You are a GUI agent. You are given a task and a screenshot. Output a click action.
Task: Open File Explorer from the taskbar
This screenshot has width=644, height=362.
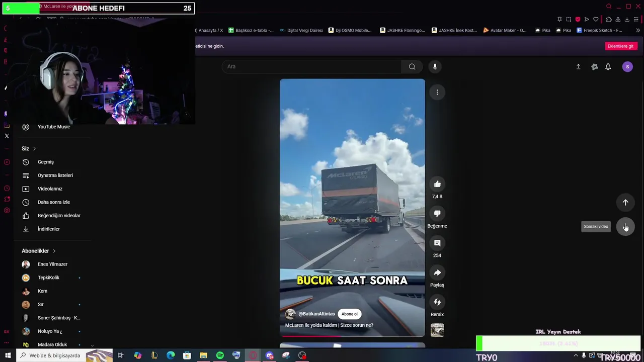pyautogui.click(x=203, y=355)
